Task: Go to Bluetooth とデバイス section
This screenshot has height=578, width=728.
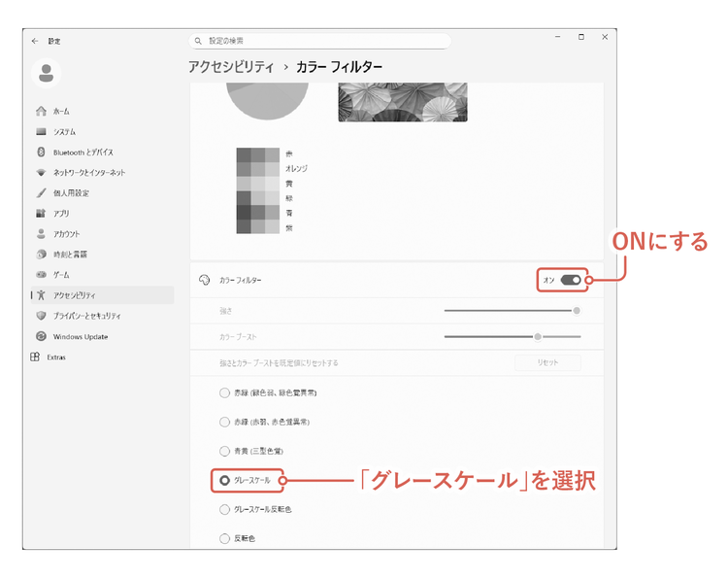Action: [102, 152]
